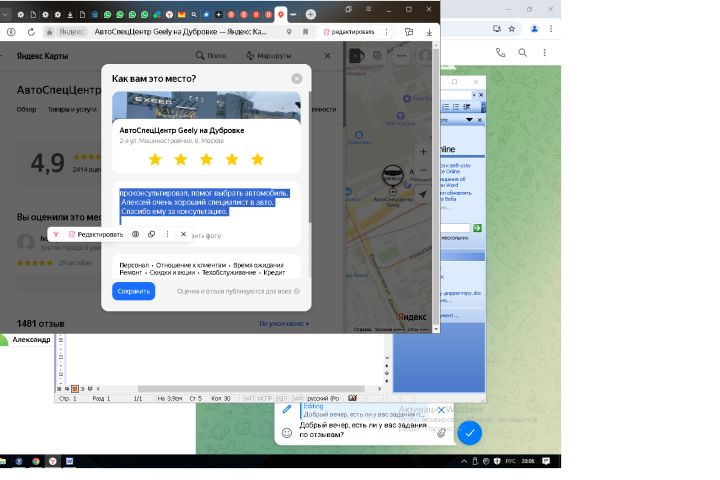Click the green arrow button in Word task pane
The image size is (720, 480).
pos(478,228)
